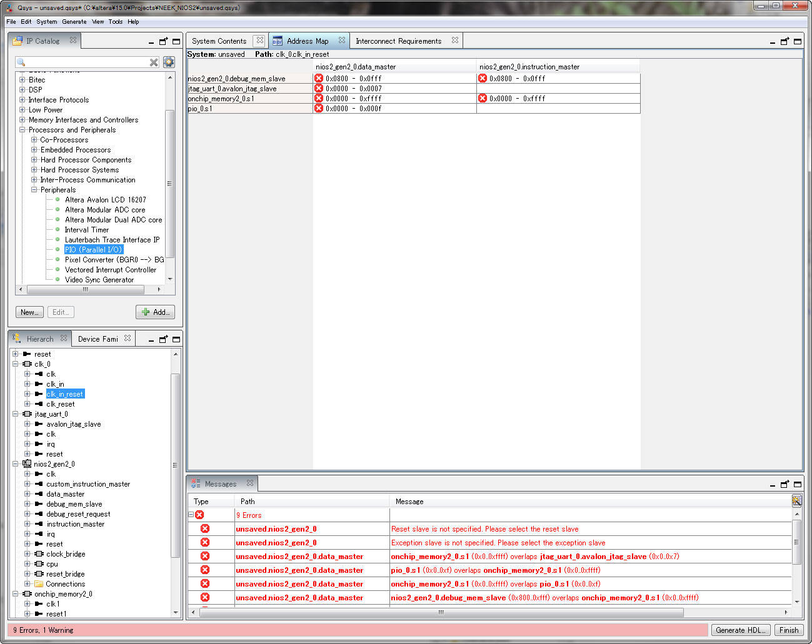Close the System Contents tab with its X icon
The image size is (812, 644).
260,40
